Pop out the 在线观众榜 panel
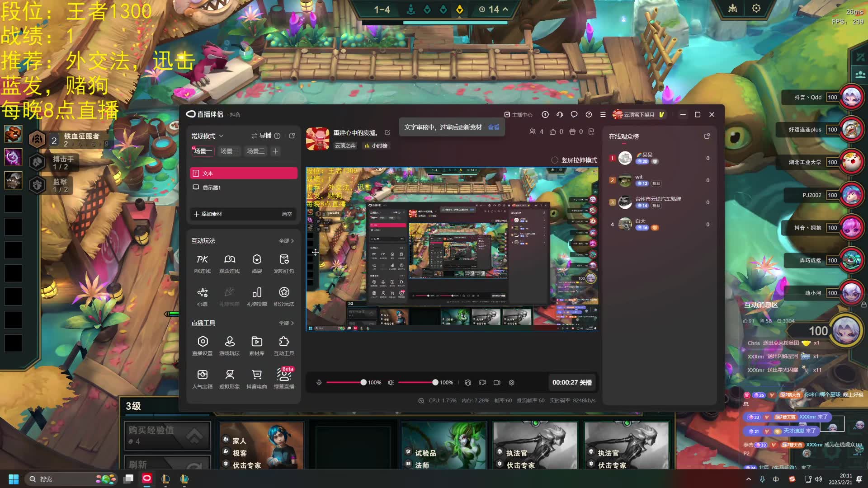This screenshot has height=488, width=868. tap(707, 136)
